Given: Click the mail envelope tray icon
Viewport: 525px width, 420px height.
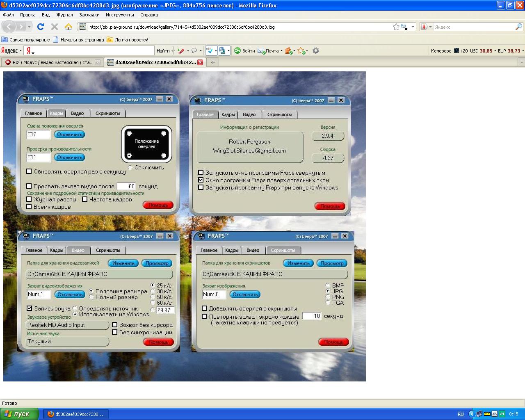Looking at the screenshot, I should [487, 414].
